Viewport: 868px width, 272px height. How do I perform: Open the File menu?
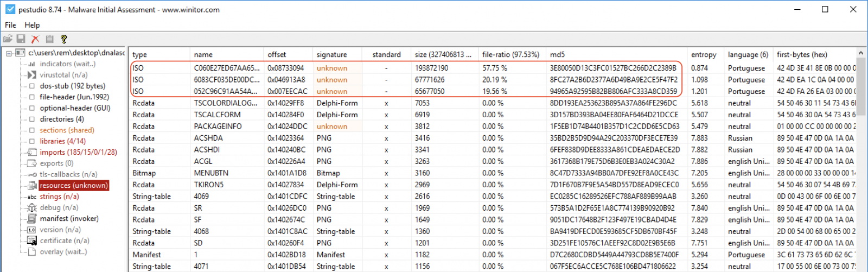click(x=10, y=25)
